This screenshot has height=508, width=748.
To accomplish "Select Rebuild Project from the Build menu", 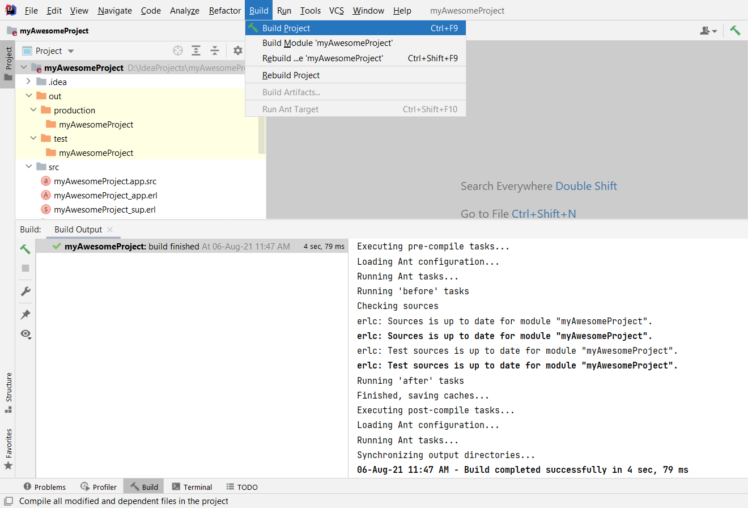I will click(x=291, y=75).
